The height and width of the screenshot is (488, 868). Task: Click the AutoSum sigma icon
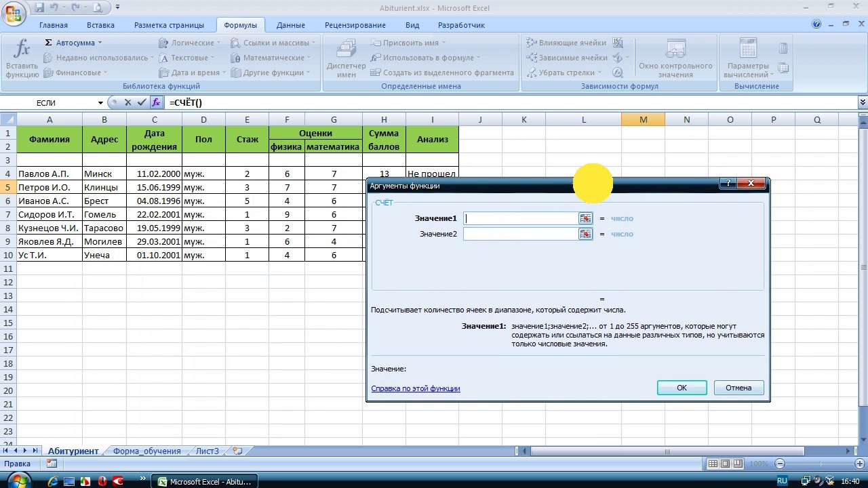pos(49,43)
